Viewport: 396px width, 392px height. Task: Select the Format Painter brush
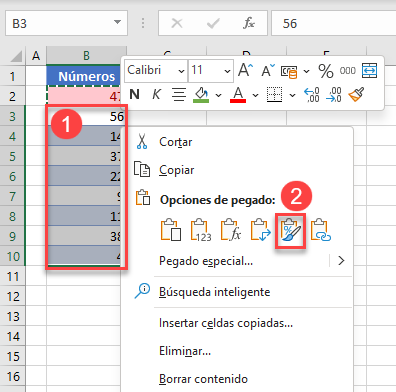(356, 95)
